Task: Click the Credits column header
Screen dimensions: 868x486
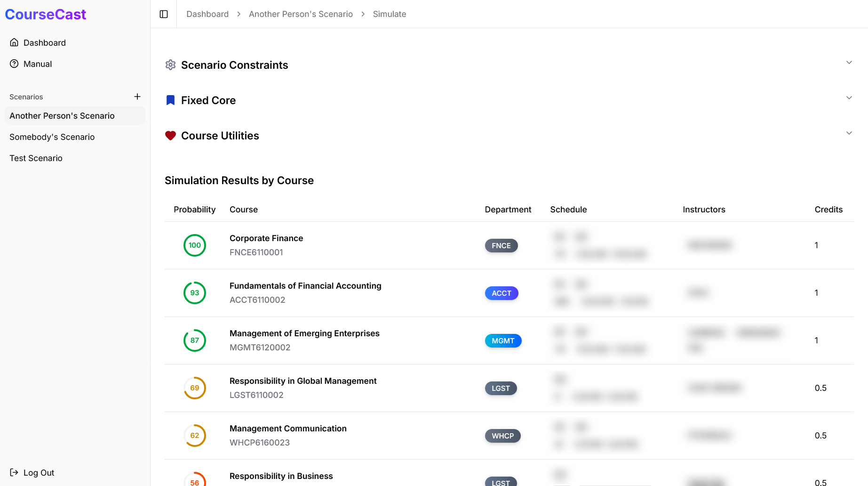Action: tap(828, 210)
